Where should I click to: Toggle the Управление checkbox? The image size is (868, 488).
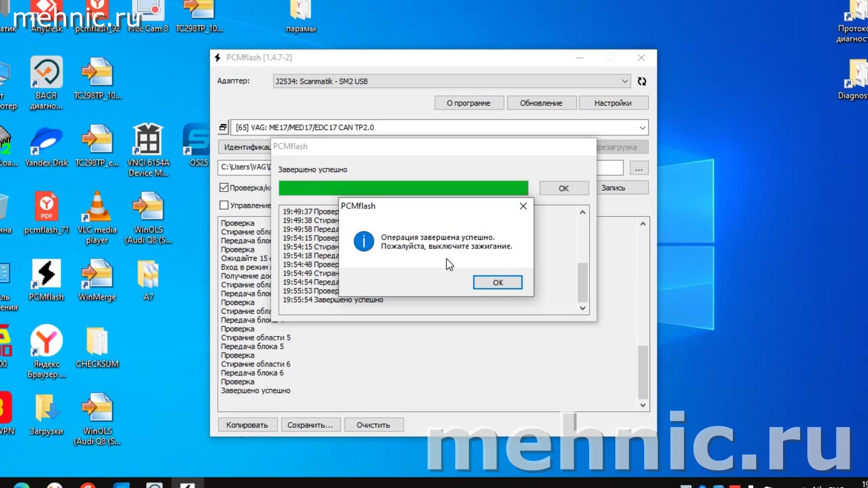224,205
